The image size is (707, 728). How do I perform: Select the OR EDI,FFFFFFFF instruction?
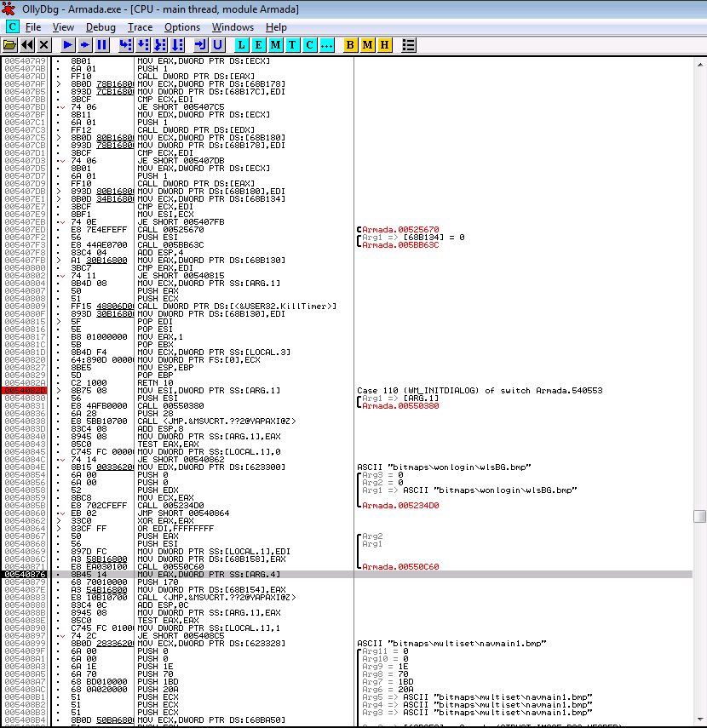(175, 529)
